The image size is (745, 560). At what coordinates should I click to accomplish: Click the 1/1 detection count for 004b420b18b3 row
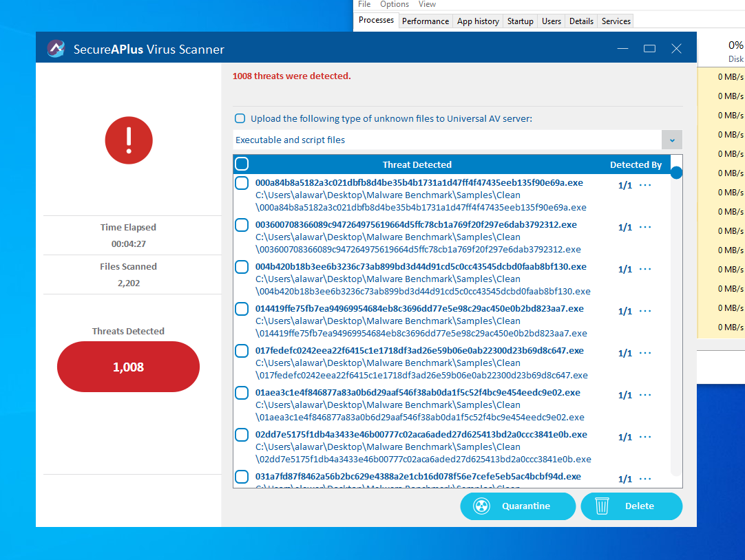625,270
